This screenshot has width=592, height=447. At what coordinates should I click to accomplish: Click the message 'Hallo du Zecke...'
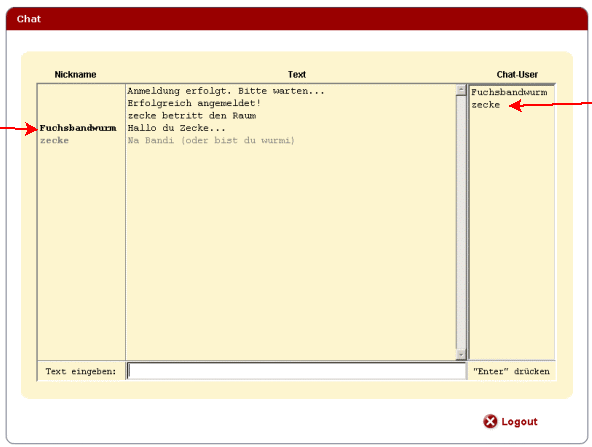click(x=176, y=128)
